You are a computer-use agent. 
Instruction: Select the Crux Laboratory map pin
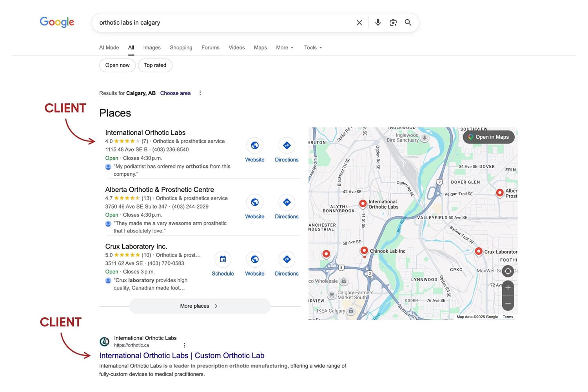tap(478, 251)
